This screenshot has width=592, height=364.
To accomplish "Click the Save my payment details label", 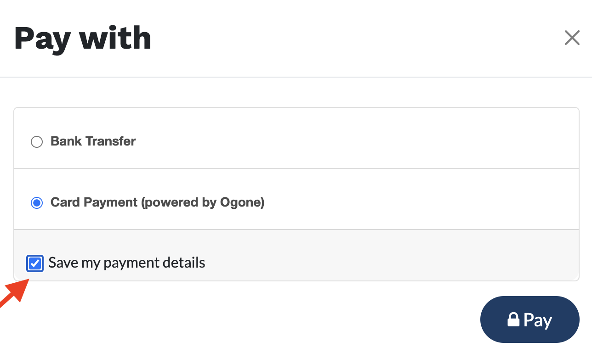I will coord(127,263).
